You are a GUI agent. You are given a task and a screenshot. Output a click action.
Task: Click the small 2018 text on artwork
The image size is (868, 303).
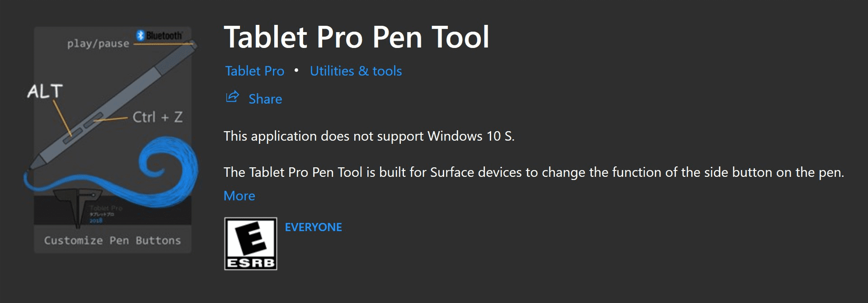(x=96, y=221)
